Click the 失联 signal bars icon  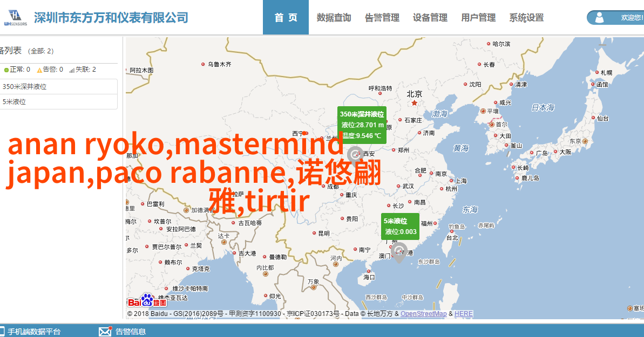pyautogui.click(x=72, y=70)
